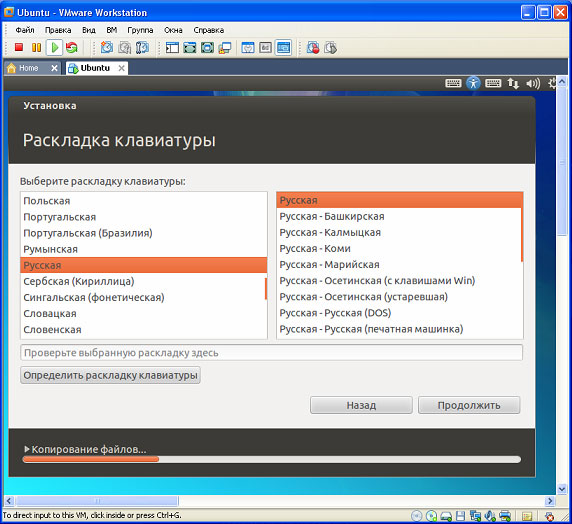Select Русская - Коми variant
The height and width of the screenshot is (524, 572).
tap(399, 248)
